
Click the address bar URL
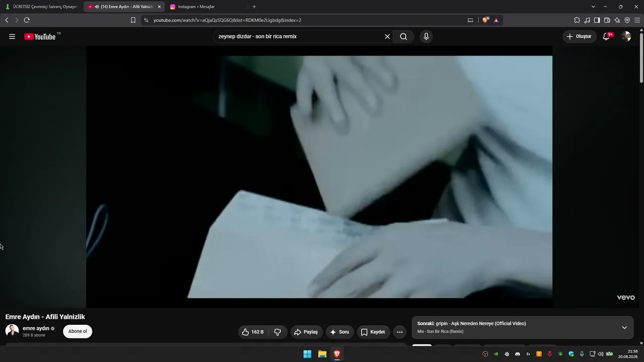point(227,20)
